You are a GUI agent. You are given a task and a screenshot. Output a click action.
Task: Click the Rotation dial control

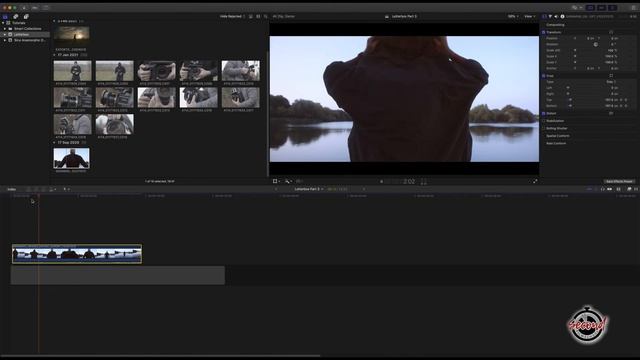click(x=596, y=44)
